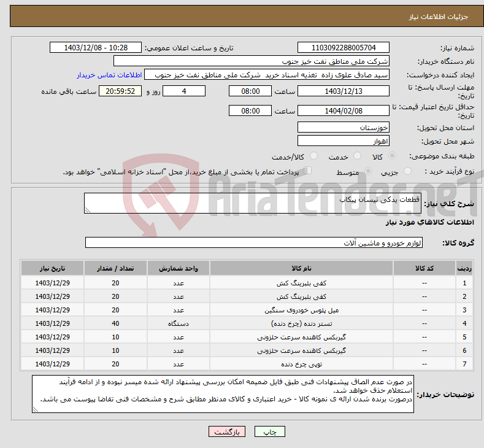The height and width of the screenshot is (448, 484).
Task: Click quantity 40 in row 4
Action: pyautogui.click(x=115, y=323)
